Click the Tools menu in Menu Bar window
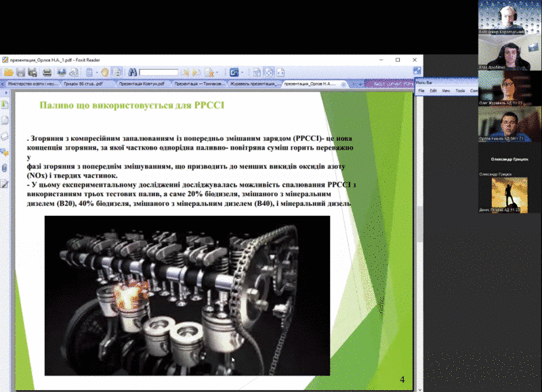This screenshot has width=542, height=392. click(x=460, y=91)
